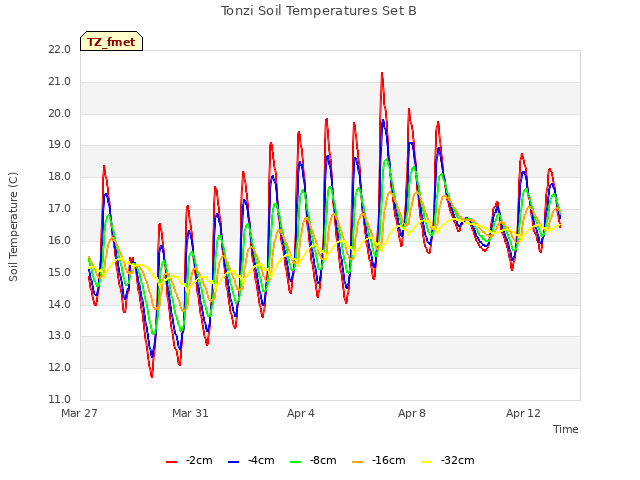Click the Apr 8 x-axis tick label
The image size is (640, 480).
pyautogui.click(x=412, y=413)
